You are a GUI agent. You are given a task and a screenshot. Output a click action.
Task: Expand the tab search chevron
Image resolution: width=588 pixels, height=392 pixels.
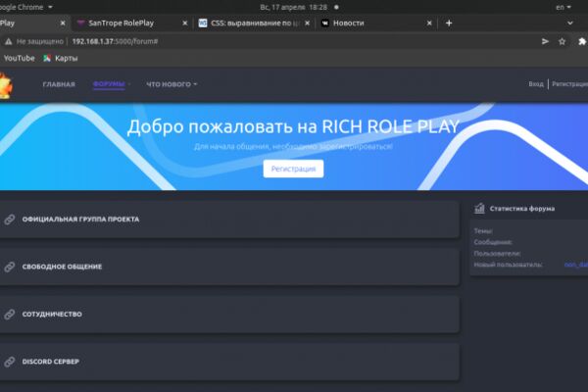pos(570,24)
